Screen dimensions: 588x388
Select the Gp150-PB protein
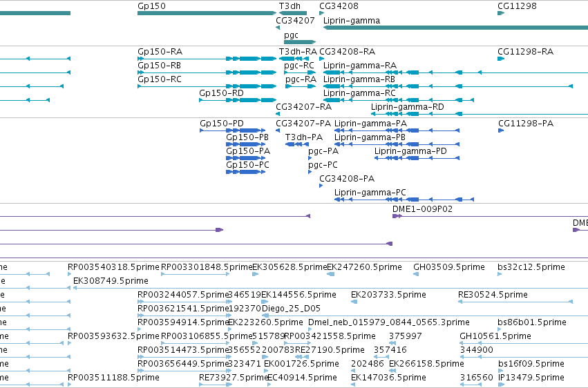point(245,144)
